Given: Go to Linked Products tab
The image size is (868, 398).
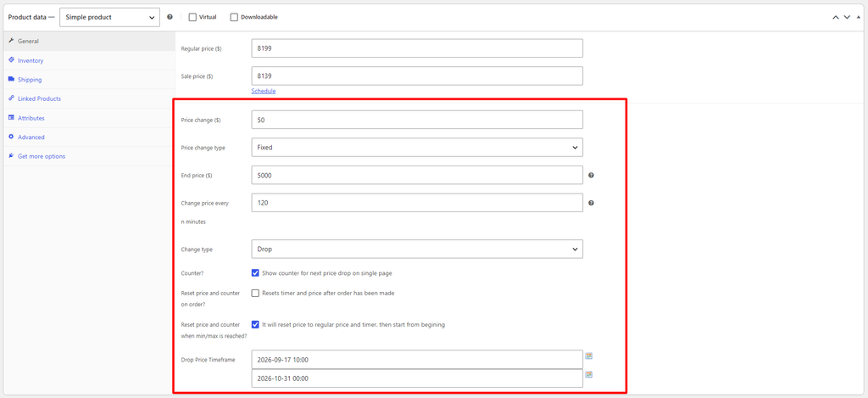Looking at the screenshot, I should point(89,98).
